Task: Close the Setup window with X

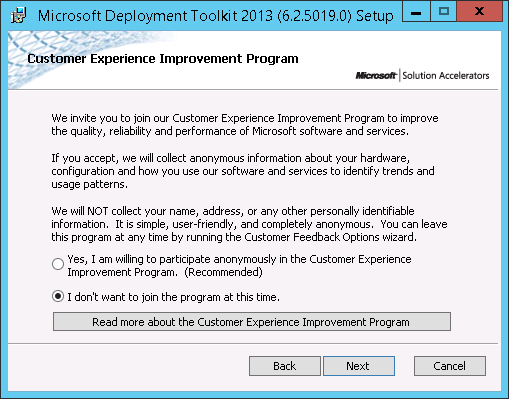Action: click(x=479, y=11)
